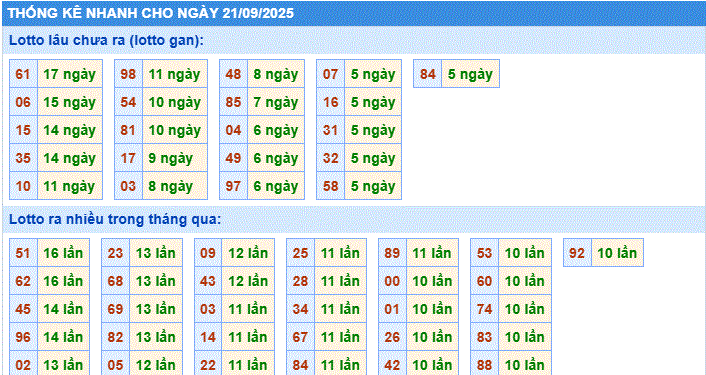706x375 pixels.
Task: Click the "15 ngày" cell beside 06
Action: click(x=70, y=102)
